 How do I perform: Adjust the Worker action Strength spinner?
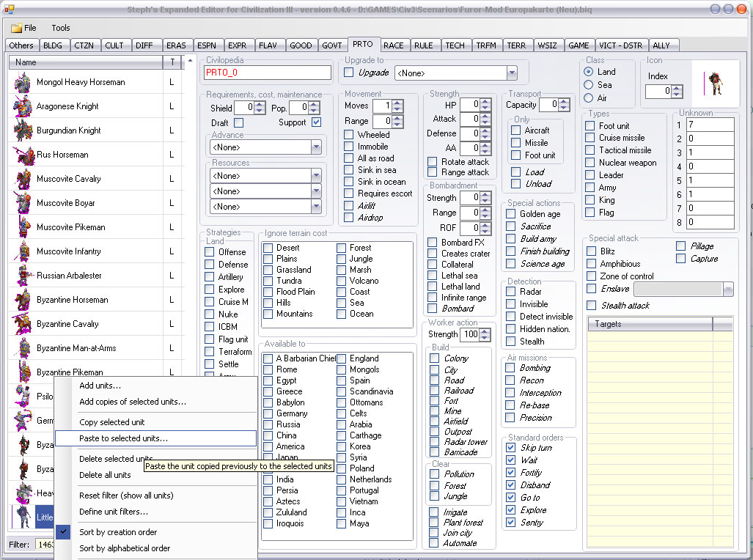(485, 335)
